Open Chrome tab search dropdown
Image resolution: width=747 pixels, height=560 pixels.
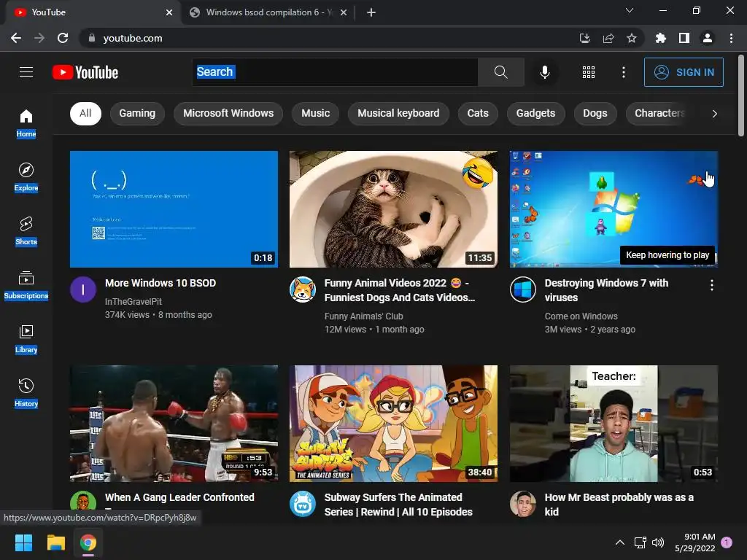630,11
